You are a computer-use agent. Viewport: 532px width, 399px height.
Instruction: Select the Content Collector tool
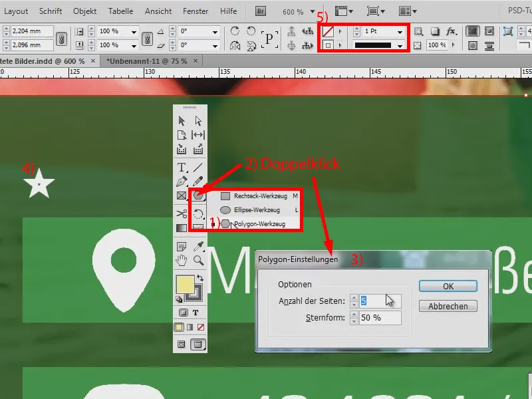pyautogui.click(x=182, y=149)
